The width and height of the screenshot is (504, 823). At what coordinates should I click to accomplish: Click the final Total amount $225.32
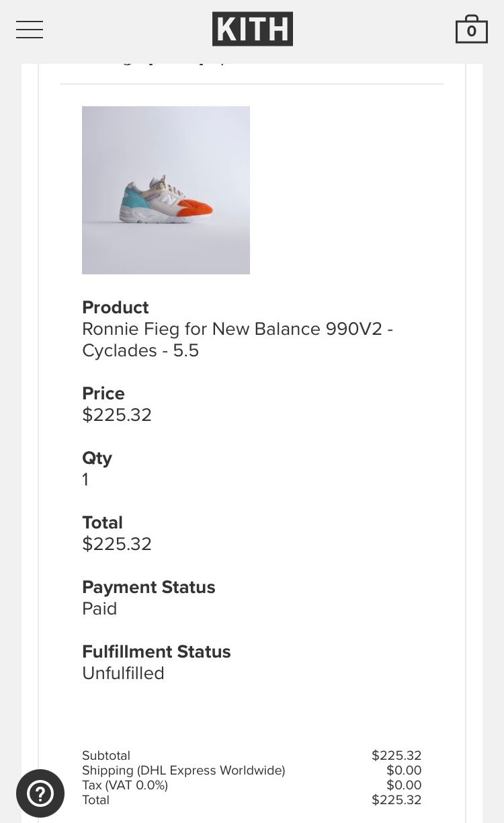(396, 800)
